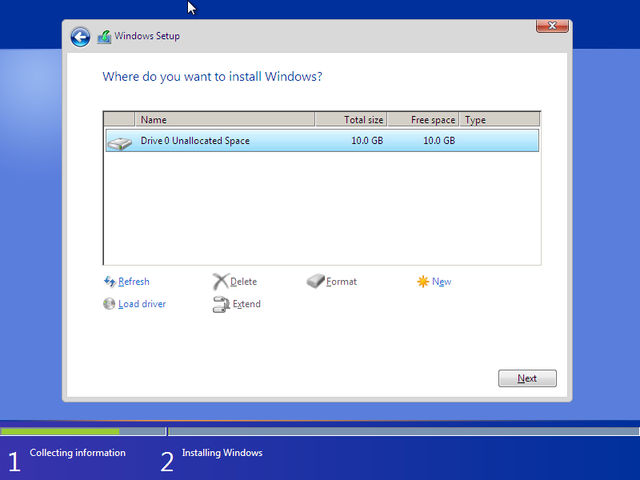
Task: Click the Free space column header
Action: [x=424, y=120]
